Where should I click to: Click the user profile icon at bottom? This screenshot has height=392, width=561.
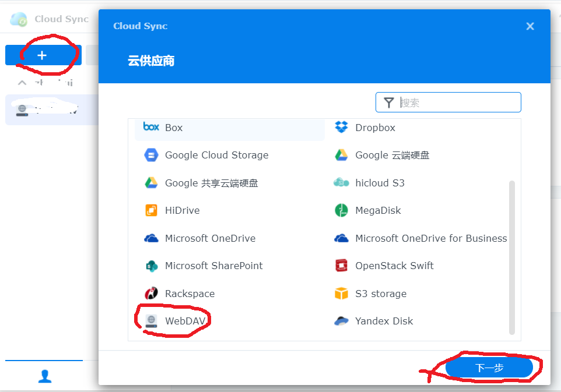[x=44, y=376]
